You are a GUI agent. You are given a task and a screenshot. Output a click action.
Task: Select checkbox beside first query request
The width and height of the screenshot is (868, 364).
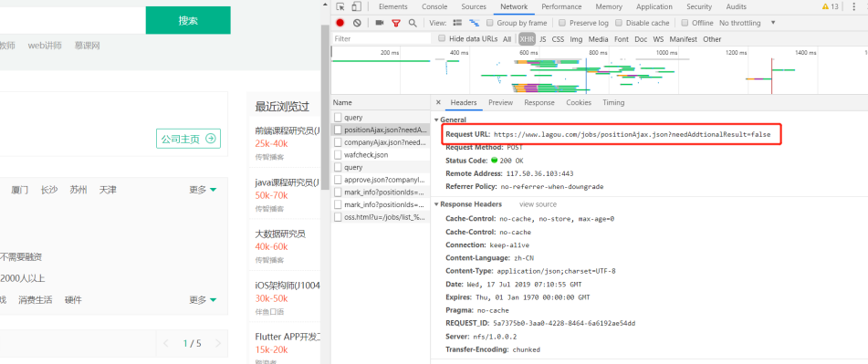click(x=338, y=118)
